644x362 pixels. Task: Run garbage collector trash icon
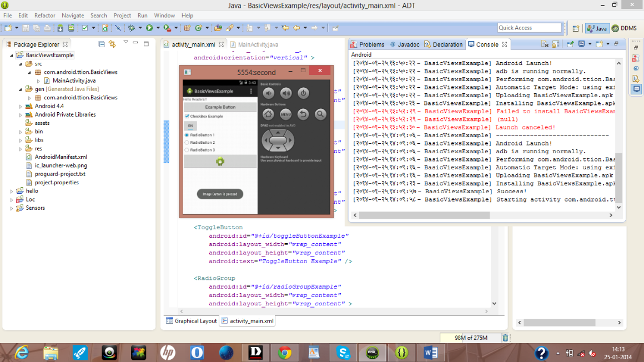pos(505,338)
